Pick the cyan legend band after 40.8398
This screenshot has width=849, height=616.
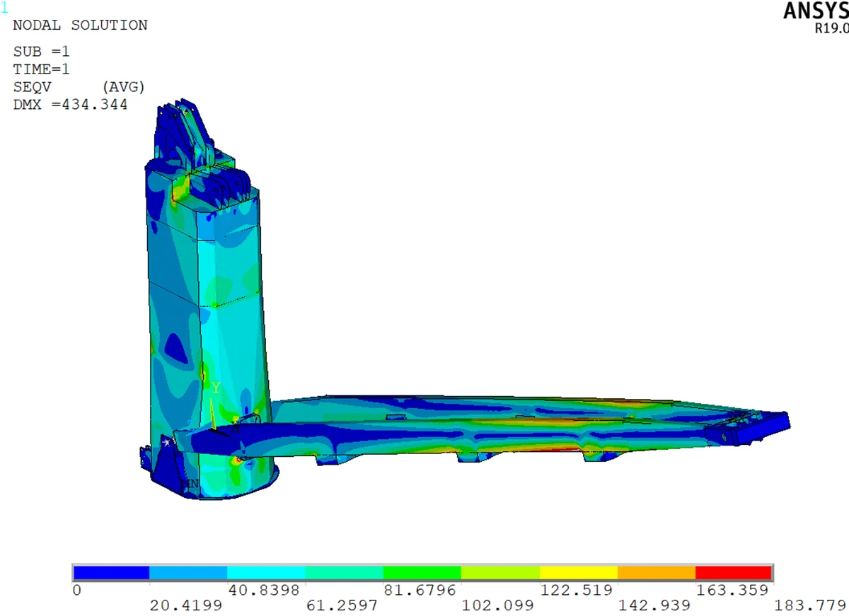(266, 572)
